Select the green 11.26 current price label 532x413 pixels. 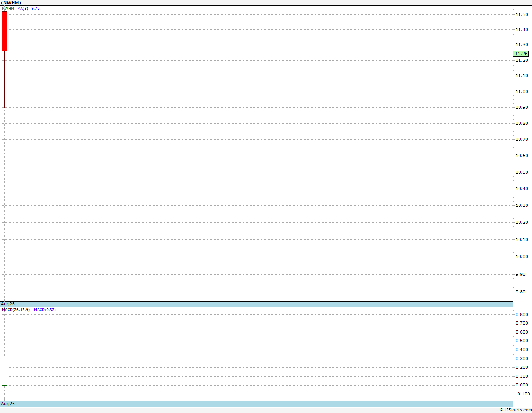pyautogui.click(x=521, y=54)
